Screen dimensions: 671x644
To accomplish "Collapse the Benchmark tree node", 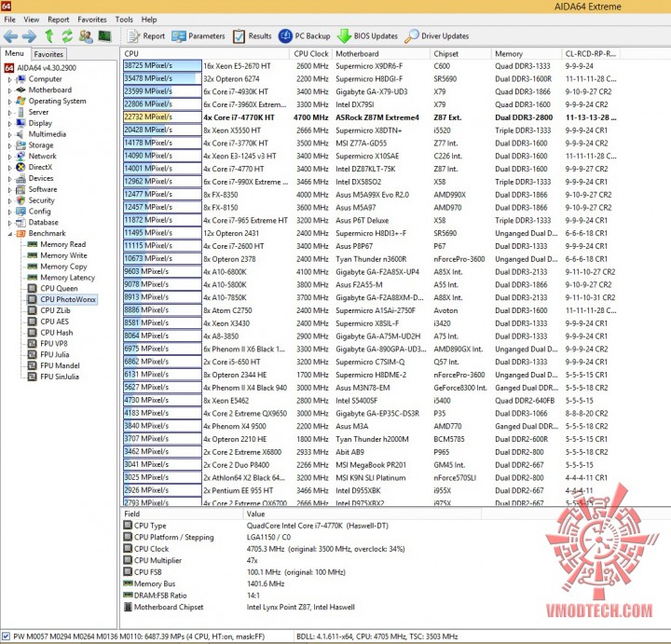I will 9,234.
